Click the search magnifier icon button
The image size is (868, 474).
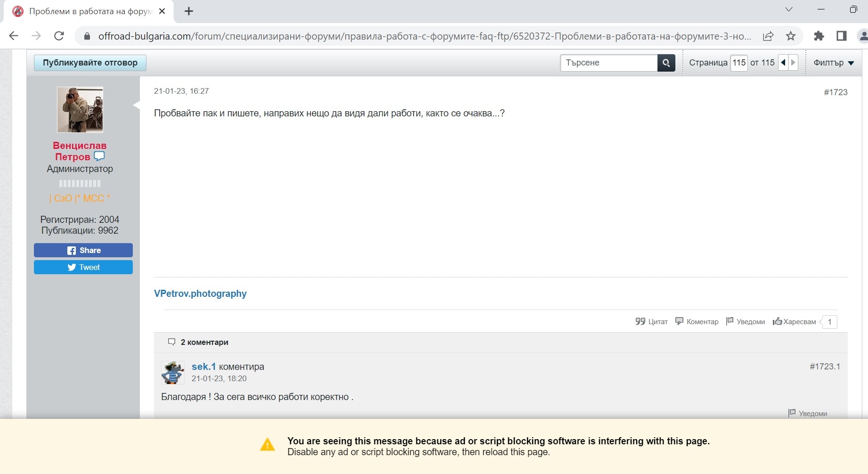tap(666, 63)
